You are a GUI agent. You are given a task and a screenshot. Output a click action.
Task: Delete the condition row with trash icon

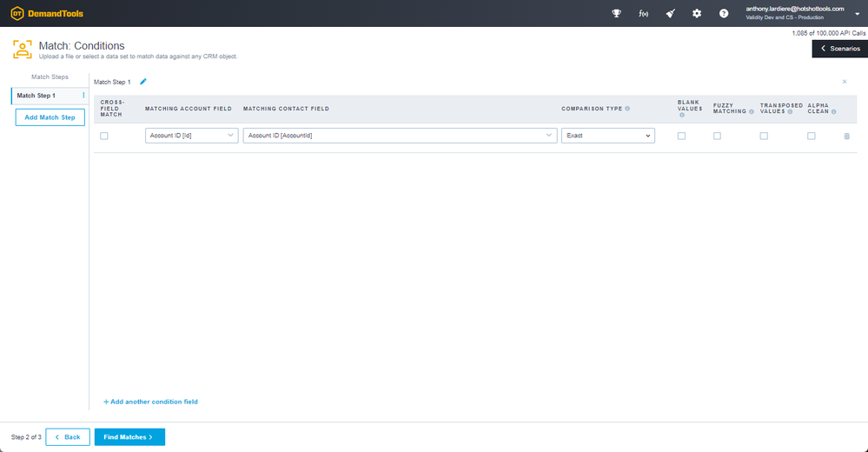tap(846, 136)
